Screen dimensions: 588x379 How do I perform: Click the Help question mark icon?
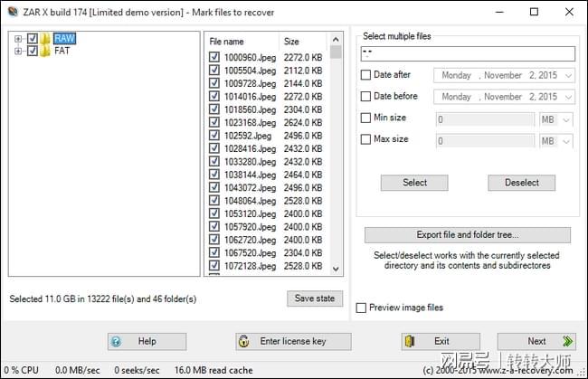tap(117, 342)
